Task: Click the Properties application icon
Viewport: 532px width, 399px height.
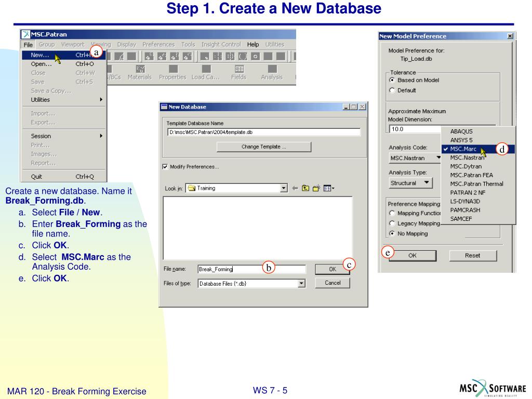Action: [172, 73]
